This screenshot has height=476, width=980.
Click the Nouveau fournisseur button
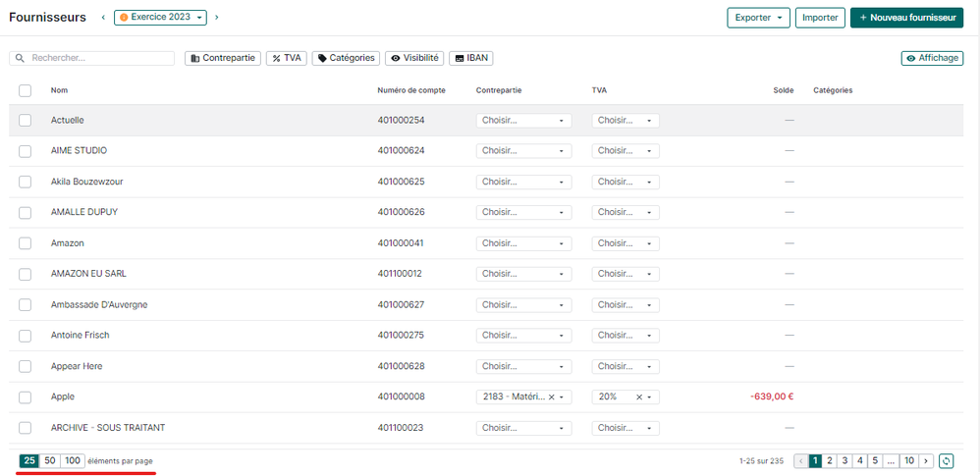point(906,18)
